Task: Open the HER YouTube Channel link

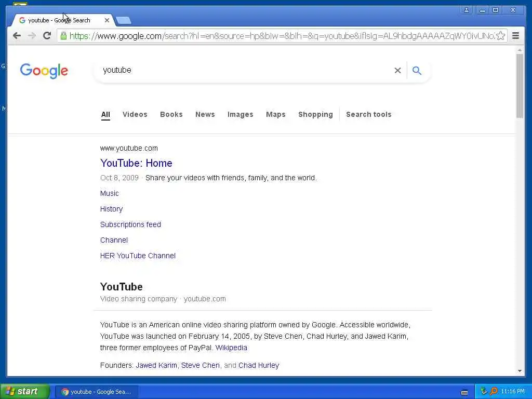Action: point(138,256)
